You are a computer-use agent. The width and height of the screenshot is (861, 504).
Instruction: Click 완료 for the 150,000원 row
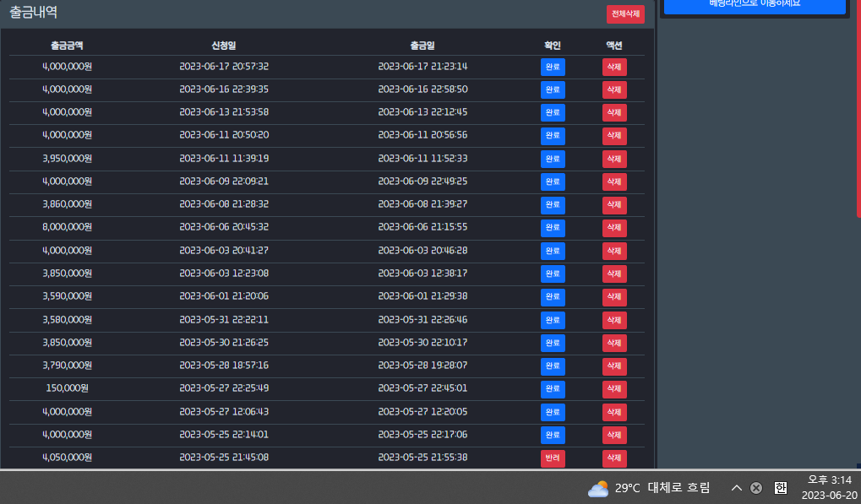tap(553, 389)
